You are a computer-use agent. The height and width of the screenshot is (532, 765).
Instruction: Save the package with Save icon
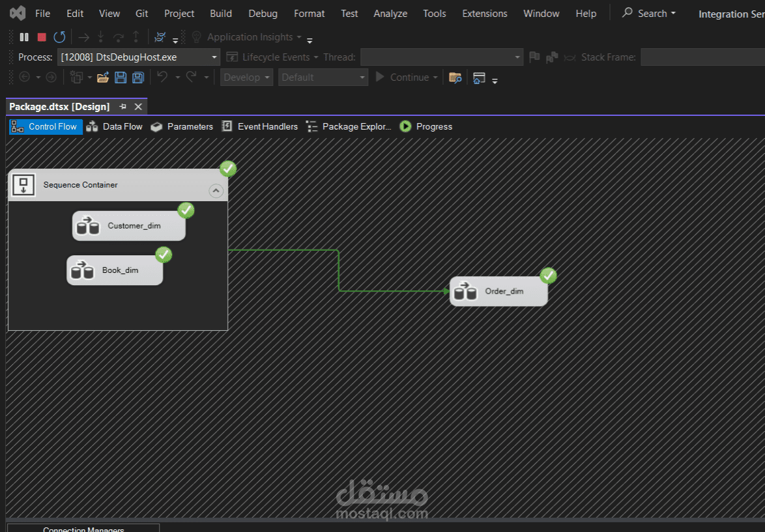(x=121, y=77)
